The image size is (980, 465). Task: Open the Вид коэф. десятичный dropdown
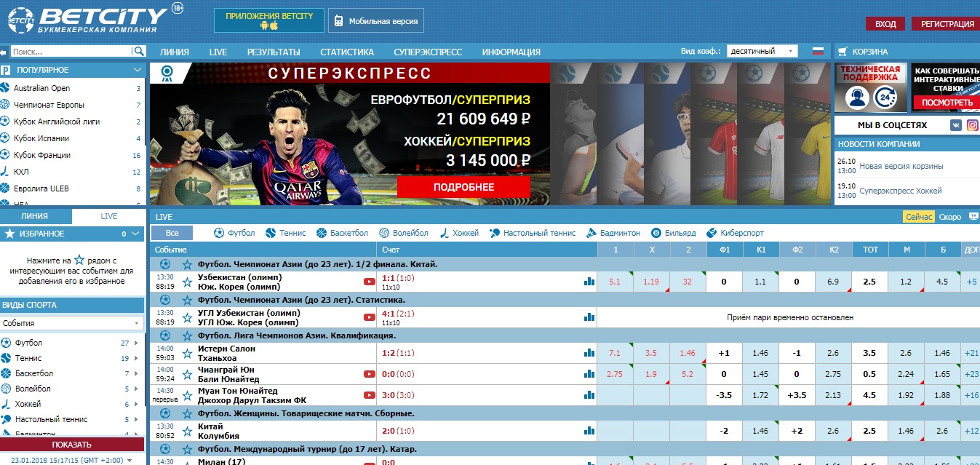click(x=762, y=51)
